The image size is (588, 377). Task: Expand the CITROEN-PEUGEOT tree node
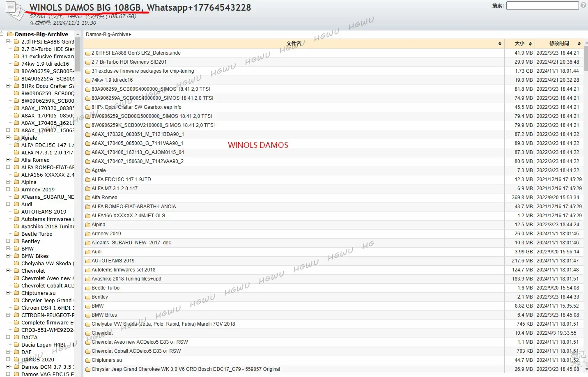[8, 315]
